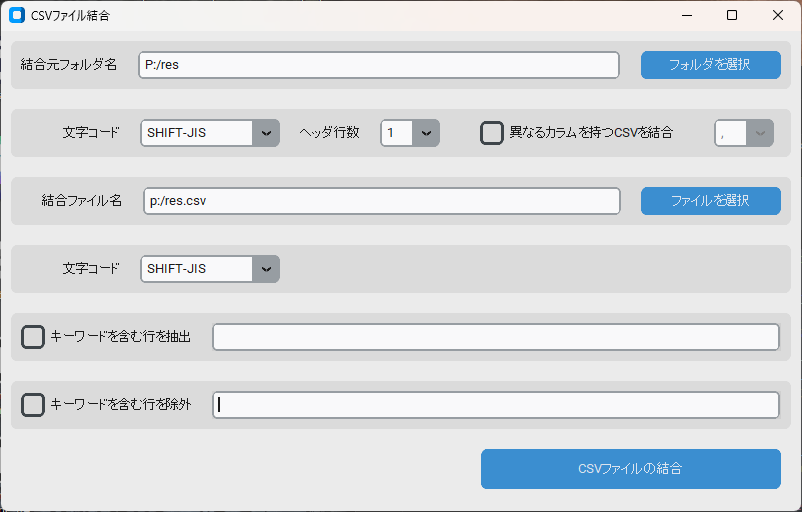This screenshot has height=512, width=802.
Task: Toggle キーワードを含む行を除外 checkbox
Action: point(33,405)
